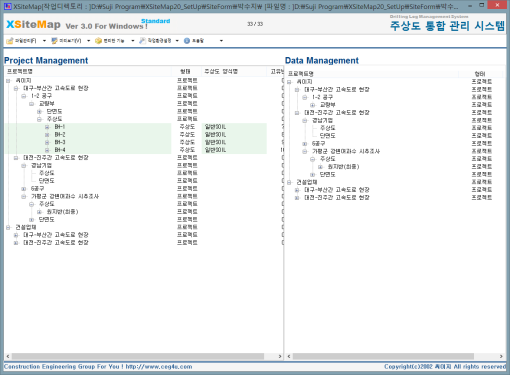The height and width of the screenshot is (379, 510).
Task: Open the 미리보기(V) dropdown arrow
Action: pyautogui.click(x=89, y=41)
